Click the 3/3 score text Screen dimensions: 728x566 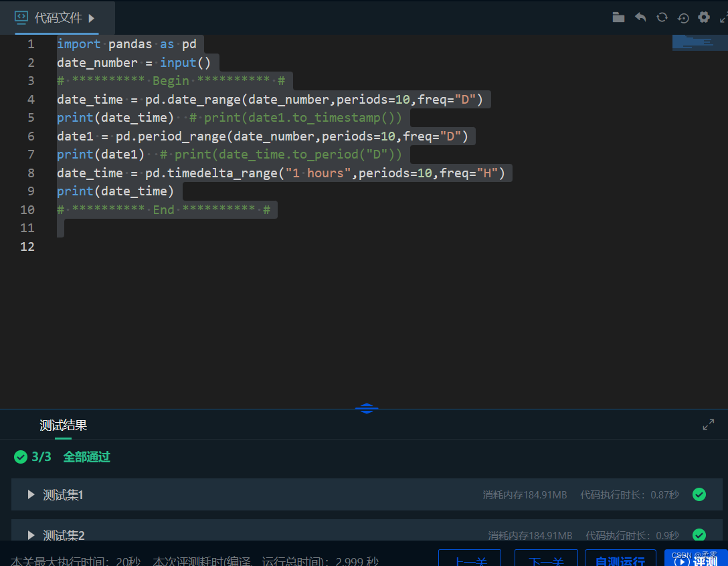(41, 457)
